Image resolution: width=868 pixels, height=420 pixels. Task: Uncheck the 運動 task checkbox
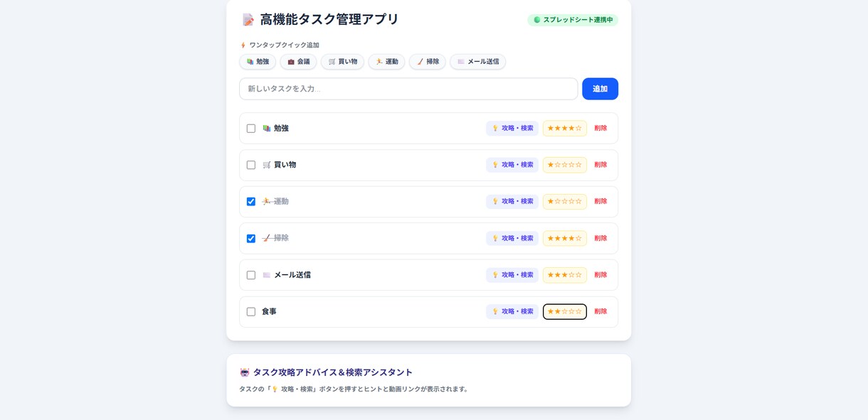point(251,202)
